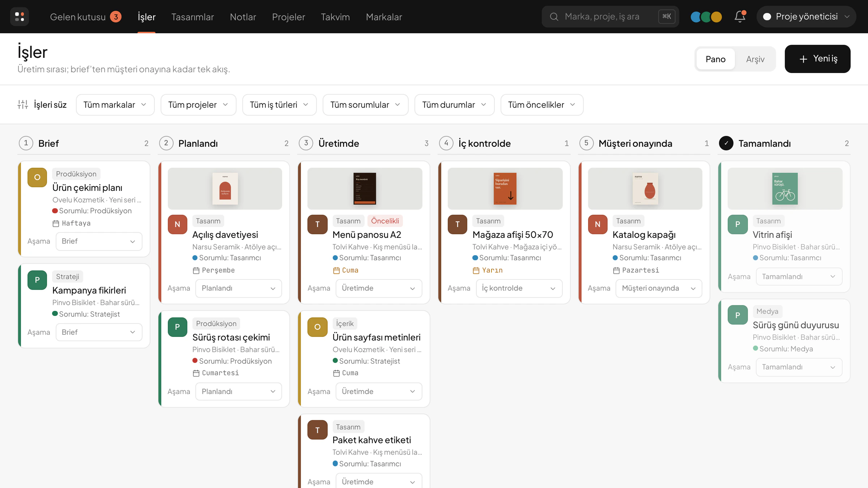This screenshot has width=868, height=488.
Task: Click the Öncelikli tag on Menü panosu
Action: click(385, 221)
